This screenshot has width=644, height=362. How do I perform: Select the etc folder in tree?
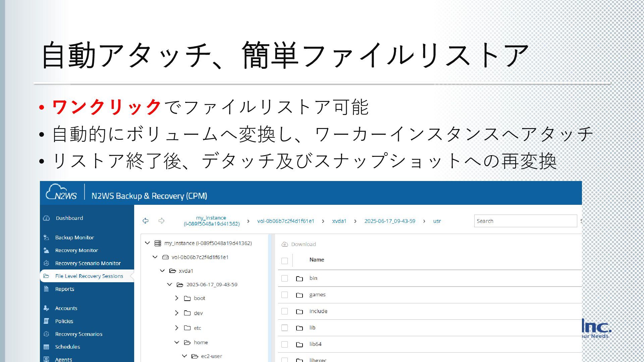tap(197, 328)
